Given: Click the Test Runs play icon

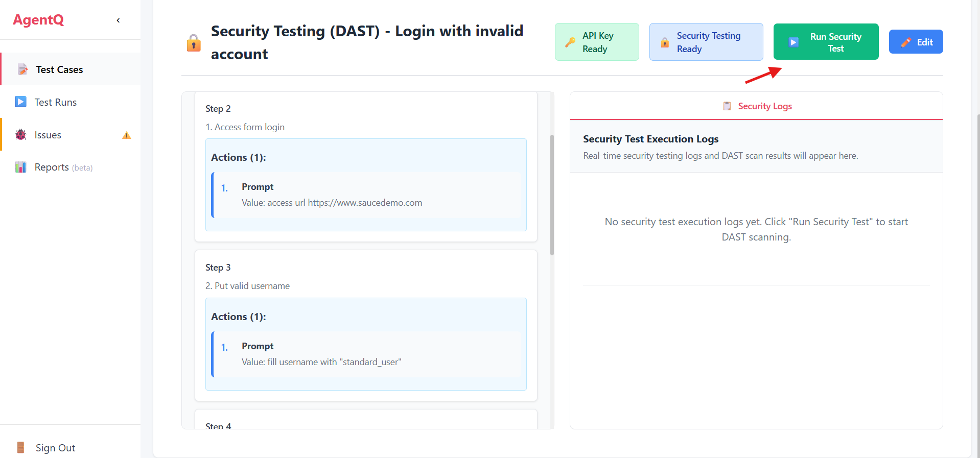Looking at the screenshot, I should coord(20,102).
